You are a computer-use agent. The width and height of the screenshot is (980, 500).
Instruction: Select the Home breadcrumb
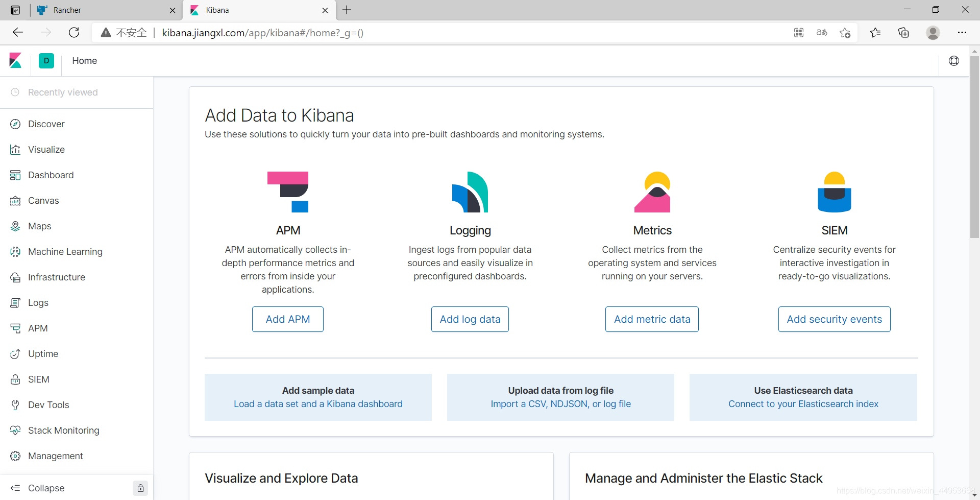[x=85, y=61]
